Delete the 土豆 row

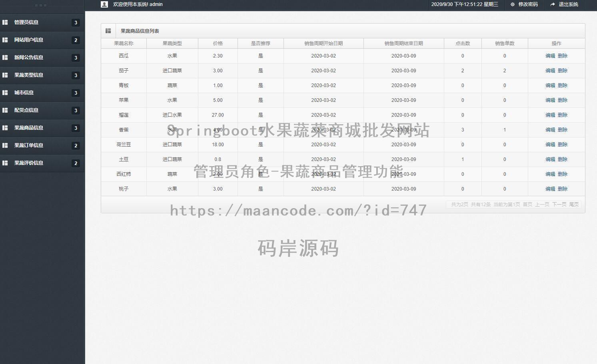click(x=563, y=159)
